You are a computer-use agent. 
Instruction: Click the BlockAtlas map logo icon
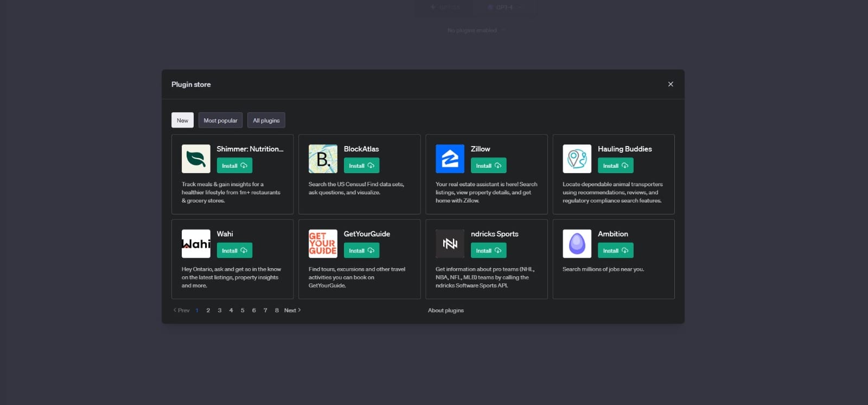(323, 159)
